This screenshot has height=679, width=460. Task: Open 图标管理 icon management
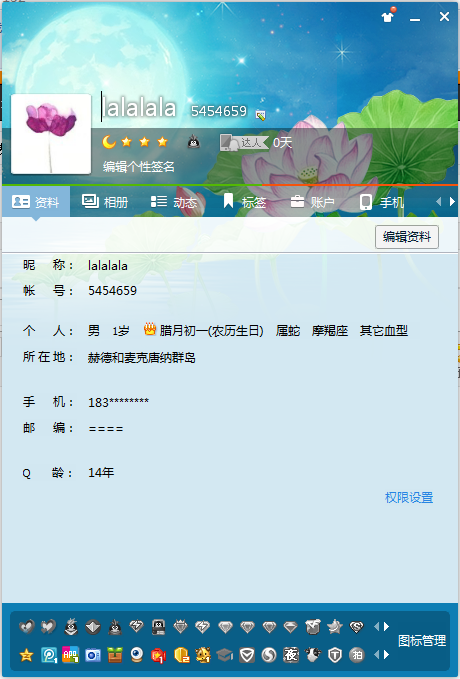(422, 640)
